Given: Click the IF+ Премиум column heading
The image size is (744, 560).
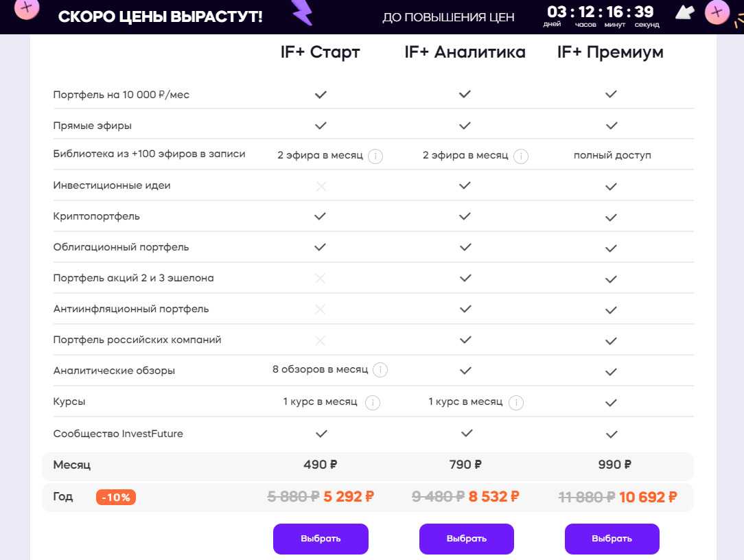Looking at the screenshot, I should click(610, 52).
